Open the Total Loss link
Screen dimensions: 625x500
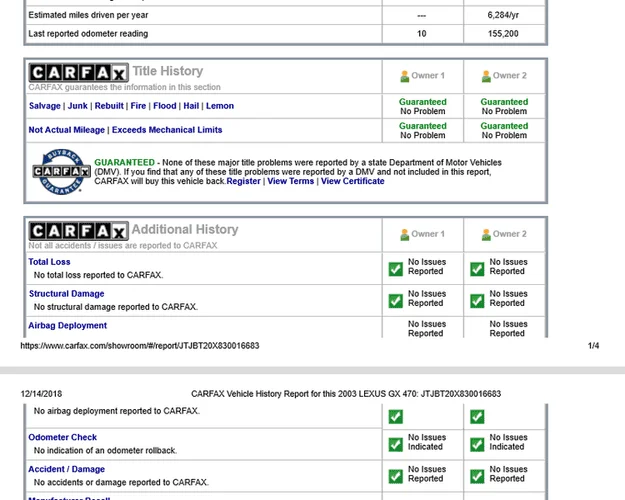pyautogui.click(x=49, y=262)
